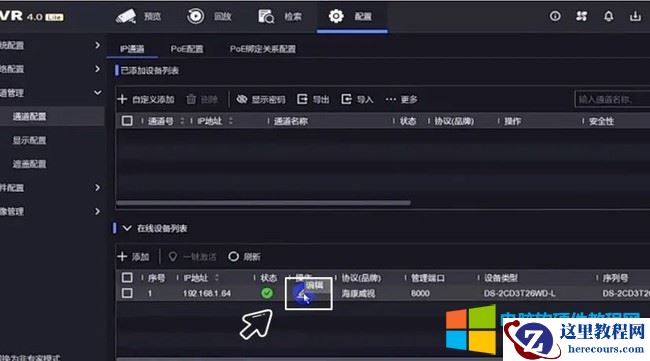This screenshot has width=650, height=361.
Task: Click the plus icon of 添加 in online list
Action: [122, 257]
